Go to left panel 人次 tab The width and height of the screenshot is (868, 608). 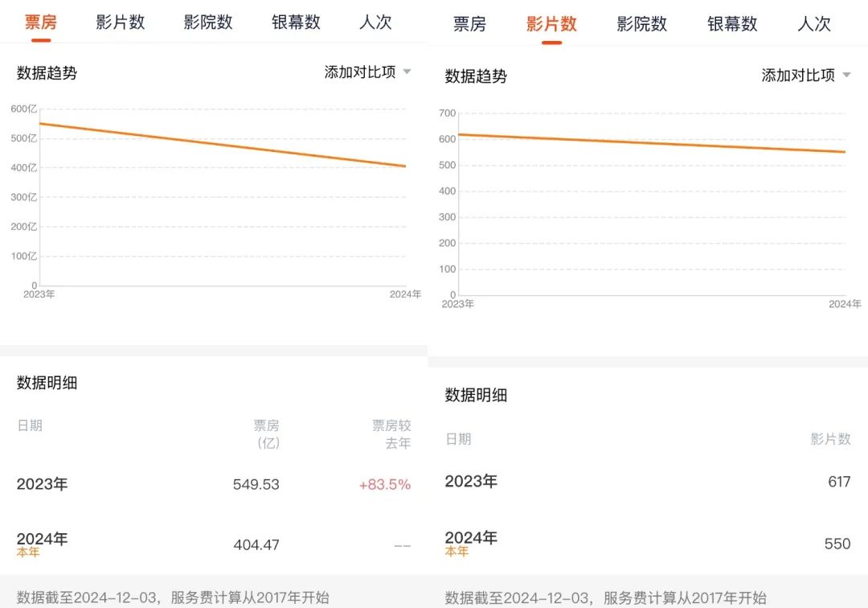click(375, 23)
